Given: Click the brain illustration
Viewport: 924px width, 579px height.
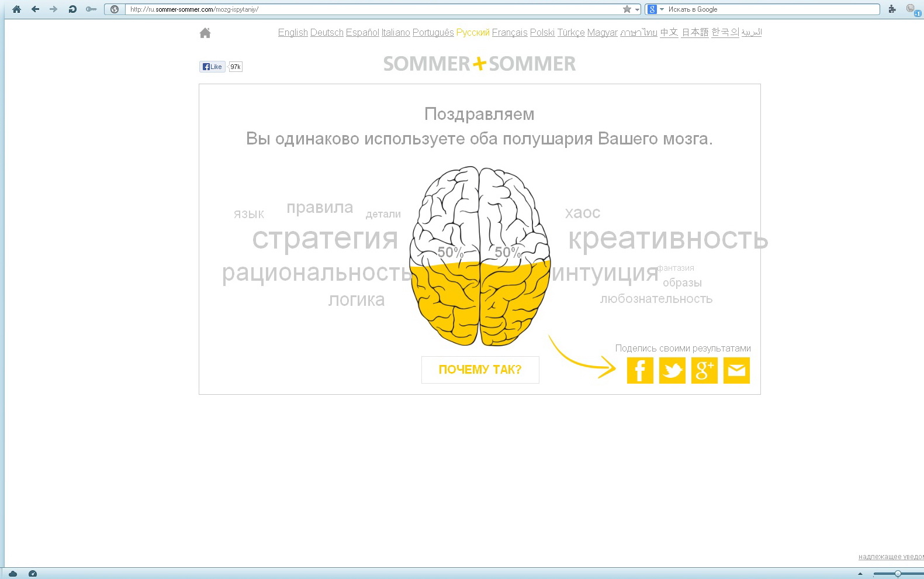Looking at the screenshot, I should click(480, 256).
